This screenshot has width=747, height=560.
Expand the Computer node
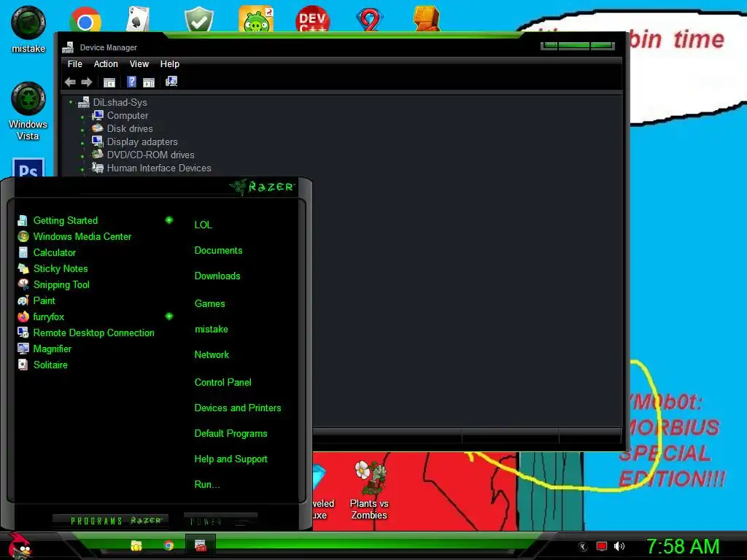(82, 116)
